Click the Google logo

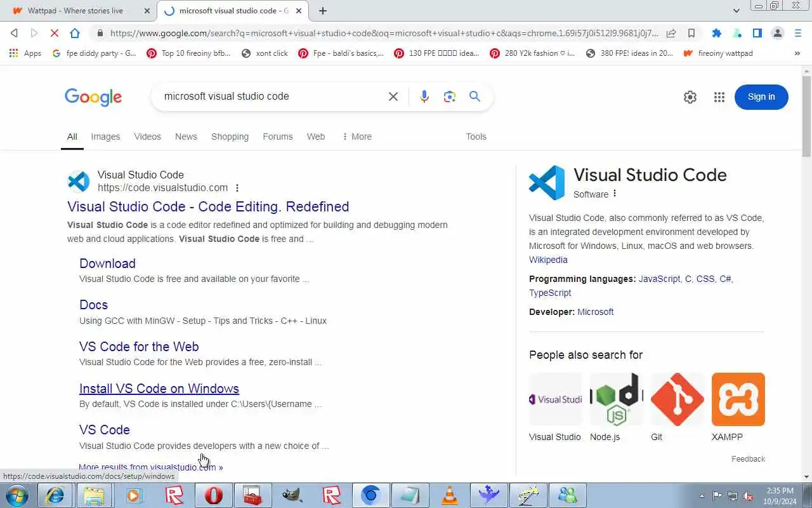tap(93, 97)
